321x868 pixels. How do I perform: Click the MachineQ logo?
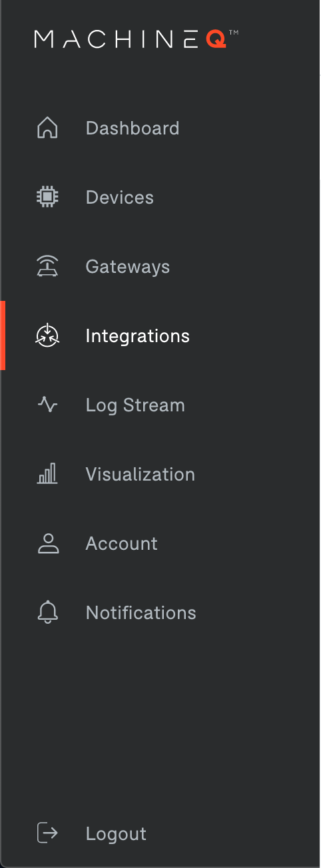point(137,39)
